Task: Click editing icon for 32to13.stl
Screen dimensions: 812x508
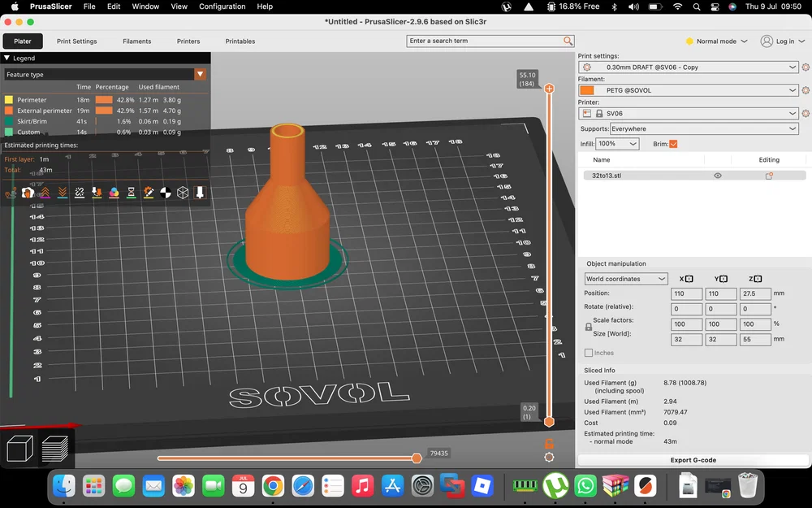Action: tap(769, 176)
